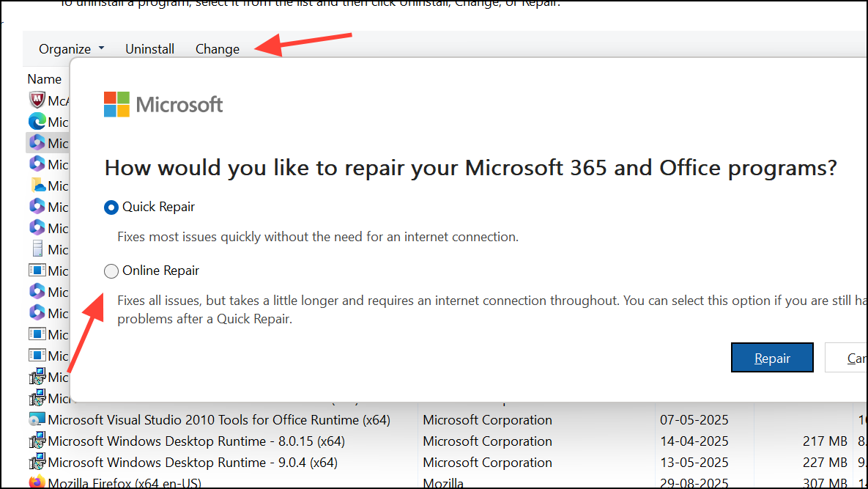Viewport: 868px width, 489px height.
Task: Click the date 13-05-2025
Action: [x=694, y=463]
